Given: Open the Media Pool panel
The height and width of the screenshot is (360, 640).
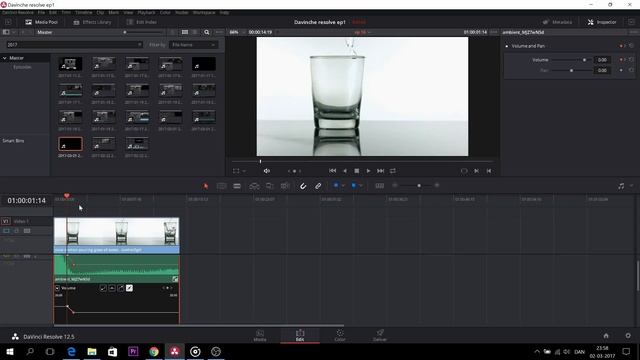Looking at the screenshot, I should pyautogui.click(x=41, y=22).
